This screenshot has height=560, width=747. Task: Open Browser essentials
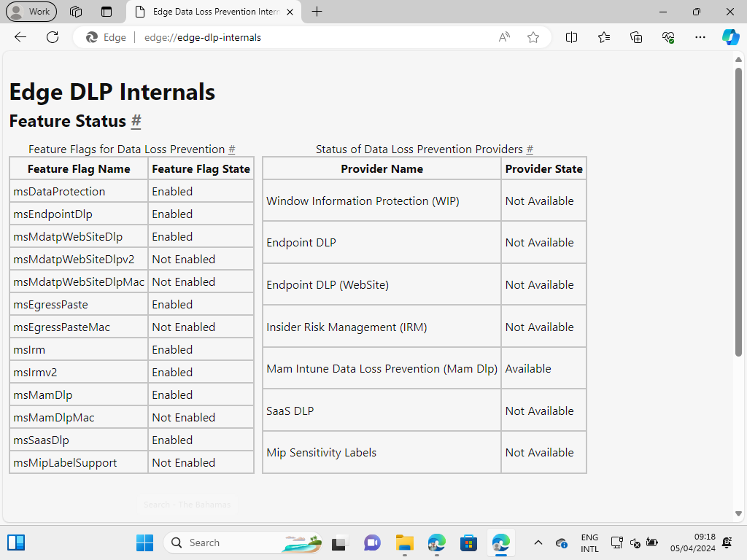point(667,37)
